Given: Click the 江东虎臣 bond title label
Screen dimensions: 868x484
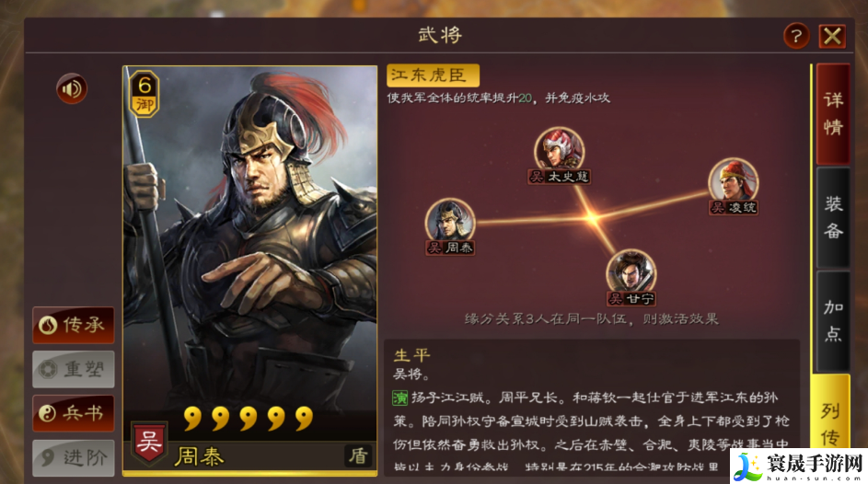Looking at the screenshot, I should (433, 75).
